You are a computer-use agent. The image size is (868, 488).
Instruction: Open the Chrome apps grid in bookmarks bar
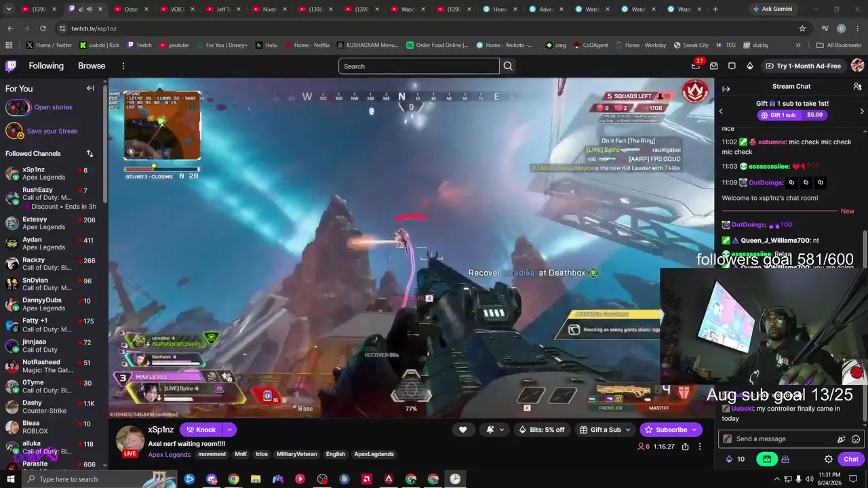(9, 45)
